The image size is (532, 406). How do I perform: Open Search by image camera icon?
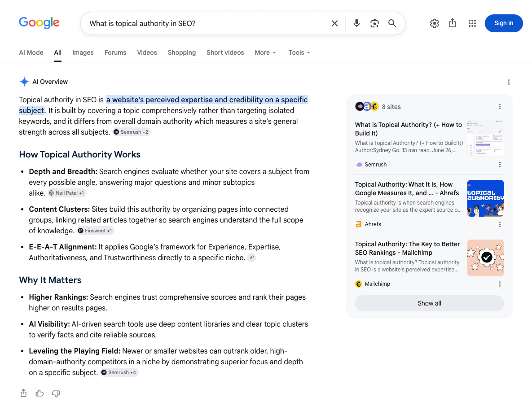[x=374, y=23]
